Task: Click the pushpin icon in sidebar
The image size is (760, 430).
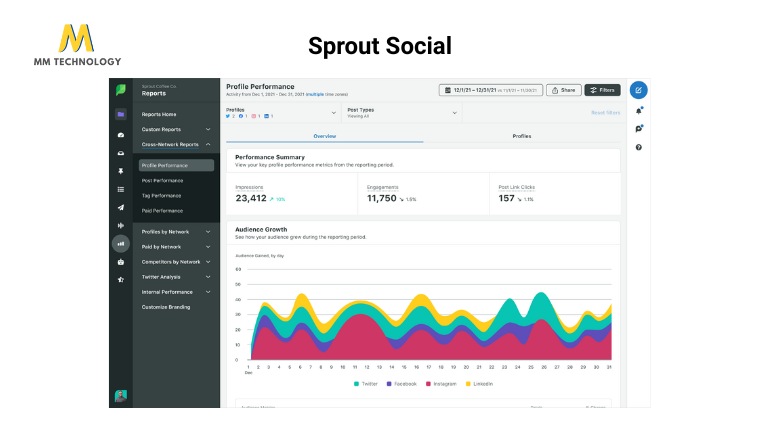Action: click(121, 171)
